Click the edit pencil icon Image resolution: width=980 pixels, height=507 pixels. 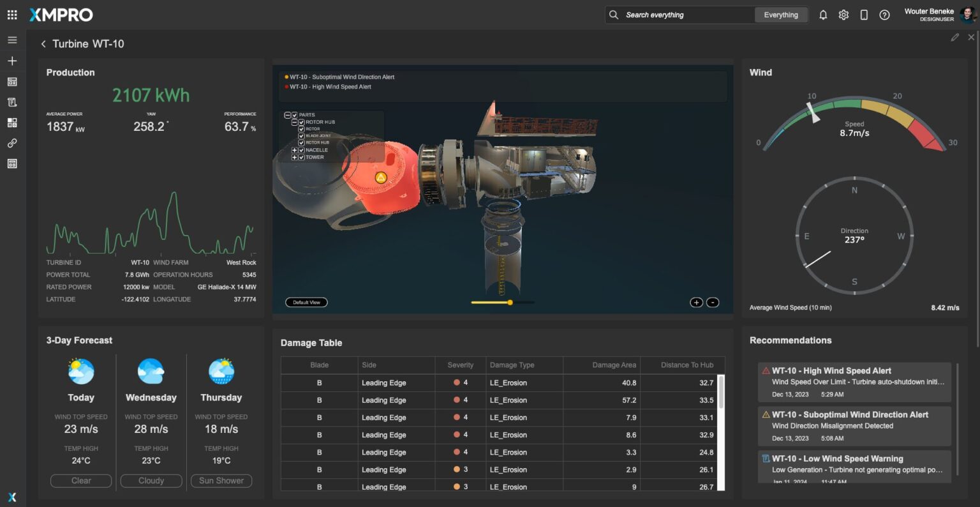coord(954,38)
